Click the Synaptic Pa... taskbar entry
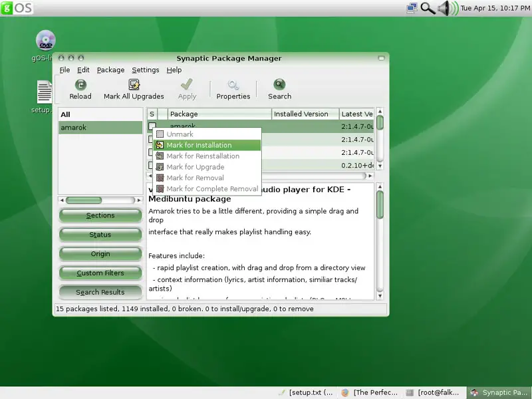 coord(499,392)
